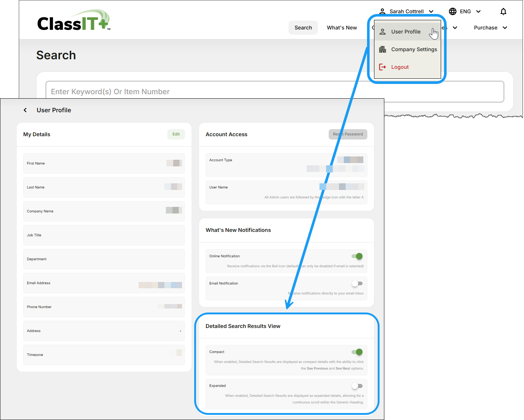Expand the Purchase dropdown menu
The width and height of the screenshot is (524, 420).
(x=490, y=28)
